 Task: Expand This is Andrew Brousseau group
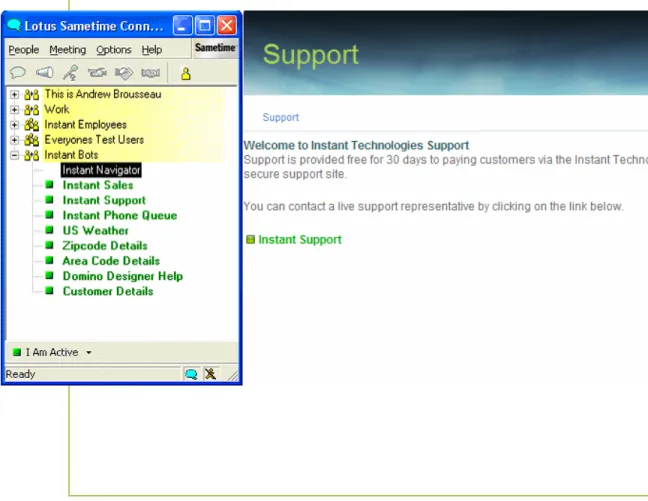[x=14, y=94]
